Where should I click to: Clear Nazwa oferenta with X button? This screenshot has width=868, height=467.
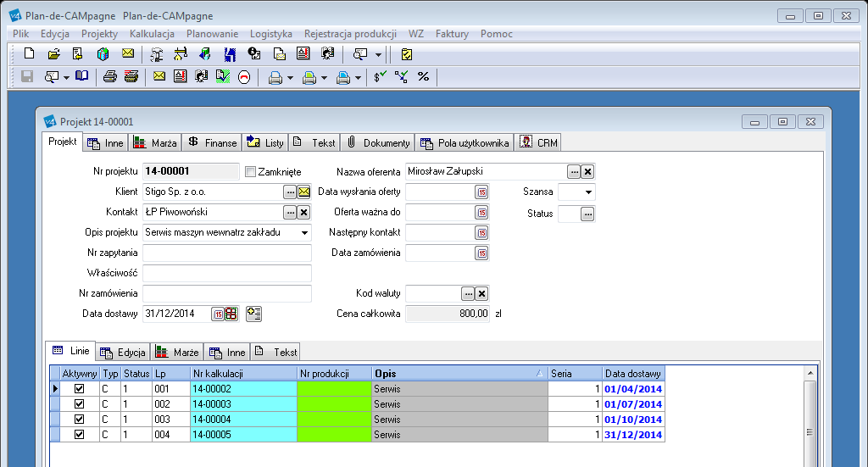pos(588,172)
